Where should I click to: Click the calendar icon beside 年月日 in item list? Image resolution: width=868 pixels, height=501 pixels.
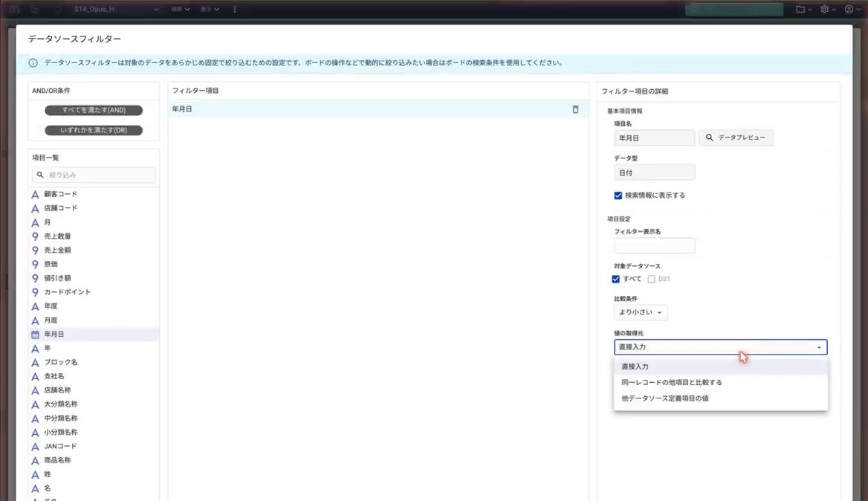pyautogui.click(x=35, y=334)
